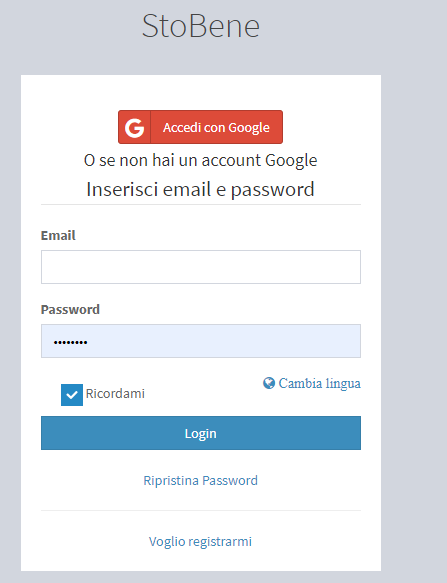447x583 pixels.
Task: Click the divider line under the heading
Action: pyautogui.click(x=201, y=204)
